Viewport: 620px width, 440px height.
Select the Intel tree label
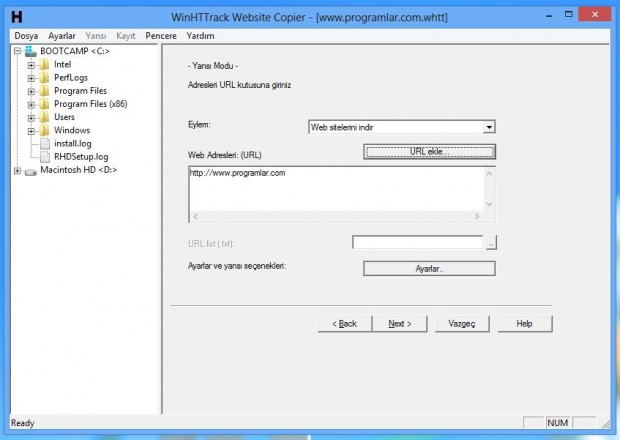[x=62, y=64]
